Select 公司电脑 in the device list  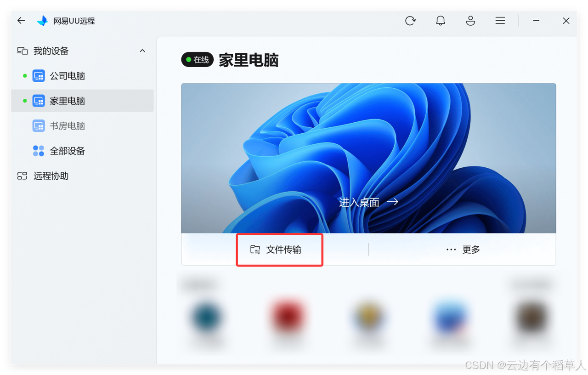click(83, 76)
